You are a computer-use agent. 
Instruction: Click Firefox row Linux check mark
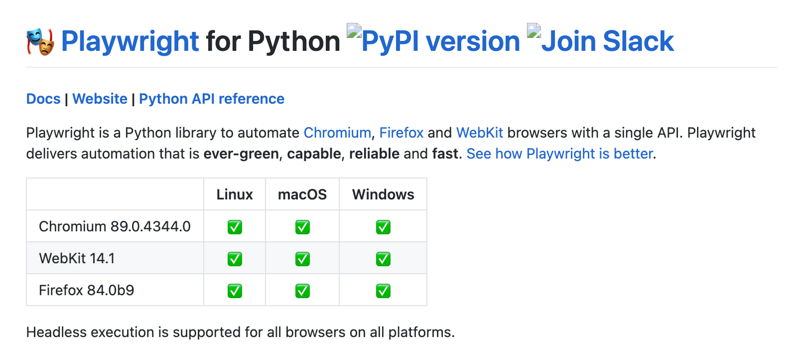click(x=235, y=291)
